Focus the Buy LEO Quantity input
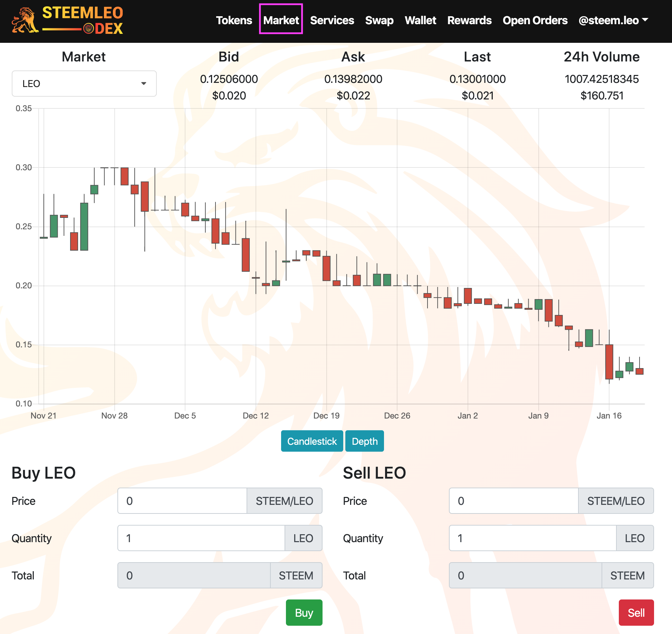This screenshot has width=672, height=634. [x=201, y=538]
